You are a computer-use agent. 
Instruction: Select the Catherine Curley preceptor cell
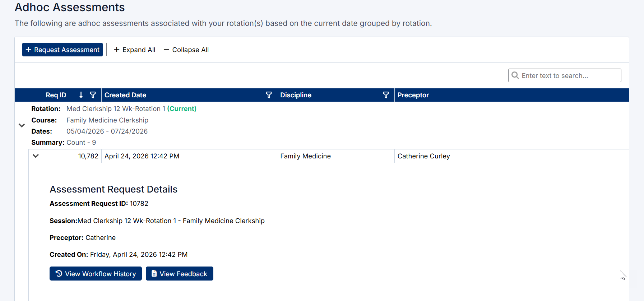[423, 156]
